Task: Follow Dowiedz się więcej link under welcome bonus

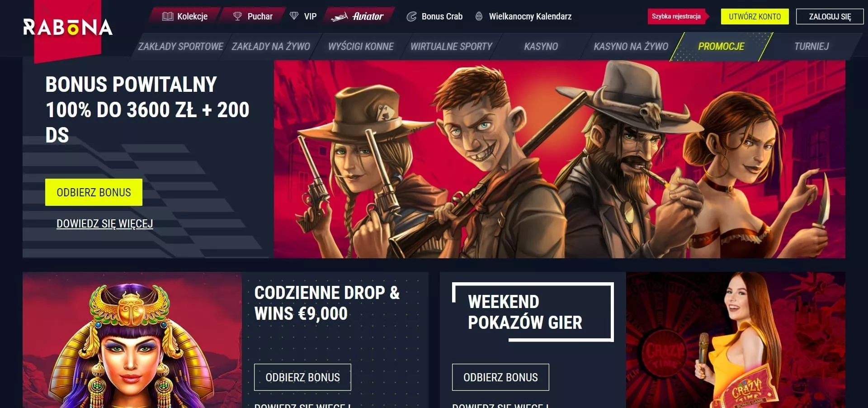Action: click(x=104, y=223)
